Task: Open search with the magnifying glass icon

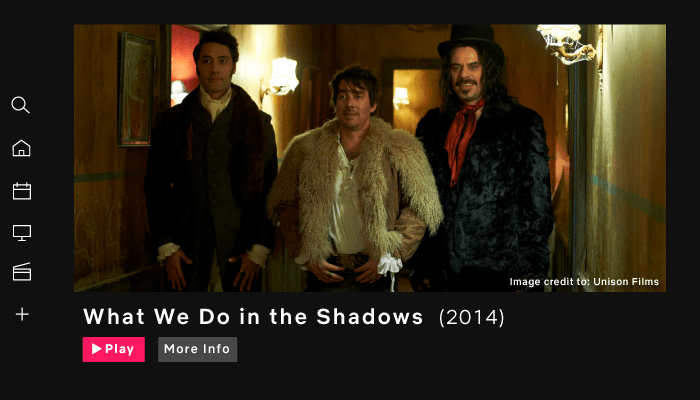Action: click(21, 105)
